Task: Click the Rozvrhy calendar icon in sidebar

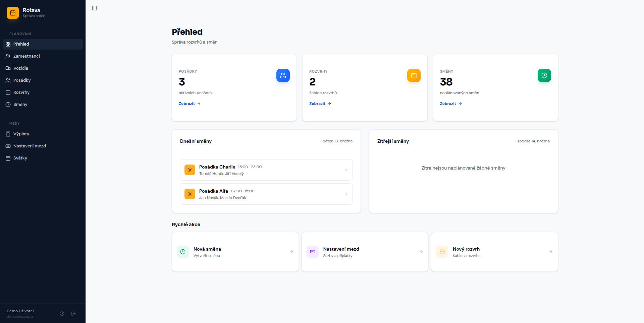Action: pos(8,92)
